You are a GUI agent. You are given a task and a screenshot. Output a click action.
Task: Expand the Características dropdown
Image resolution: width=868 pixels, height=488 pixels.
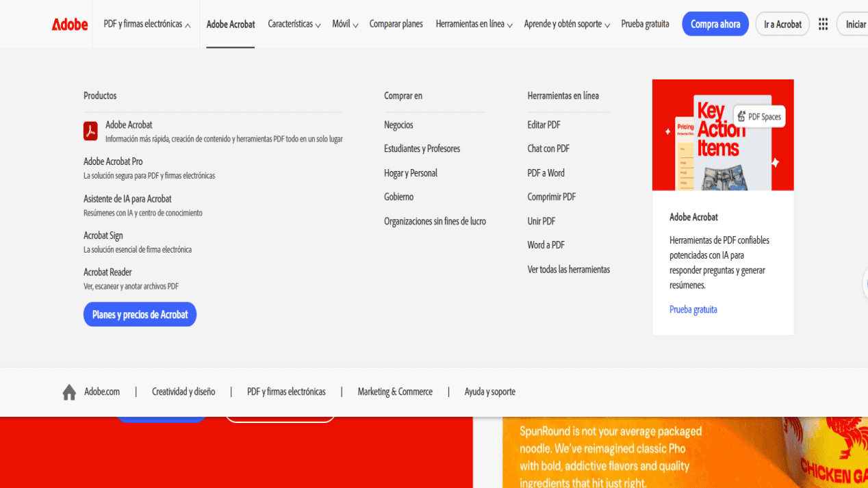pyautogui.click(x=294, y=24)
